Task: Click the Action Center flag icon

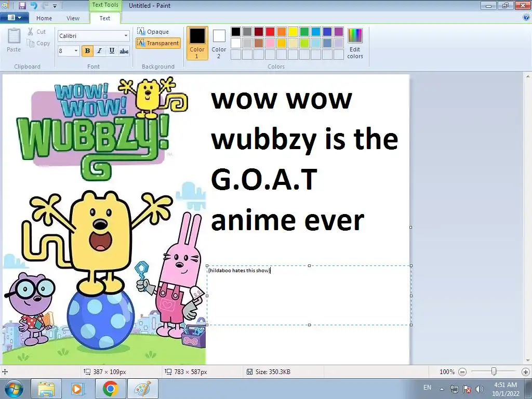Action: coord(467,389)
